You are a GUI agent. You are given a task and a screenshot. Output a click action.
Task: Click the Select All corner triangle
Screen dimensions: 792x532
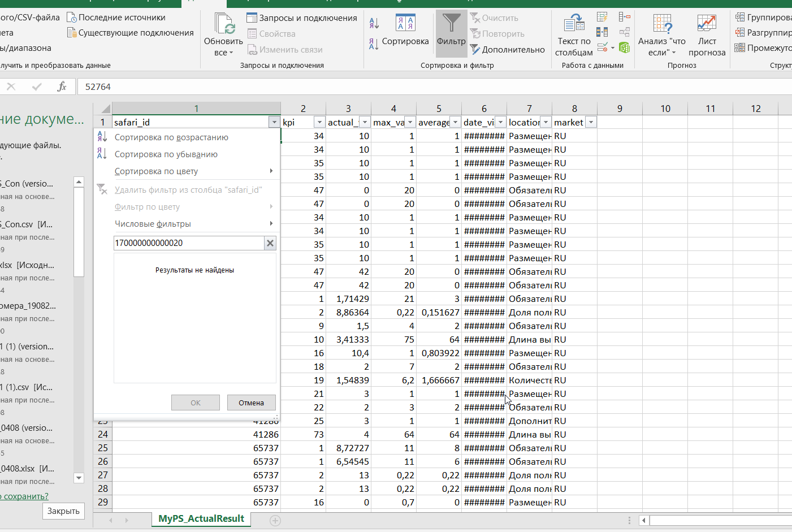click(x=105, y=109)
